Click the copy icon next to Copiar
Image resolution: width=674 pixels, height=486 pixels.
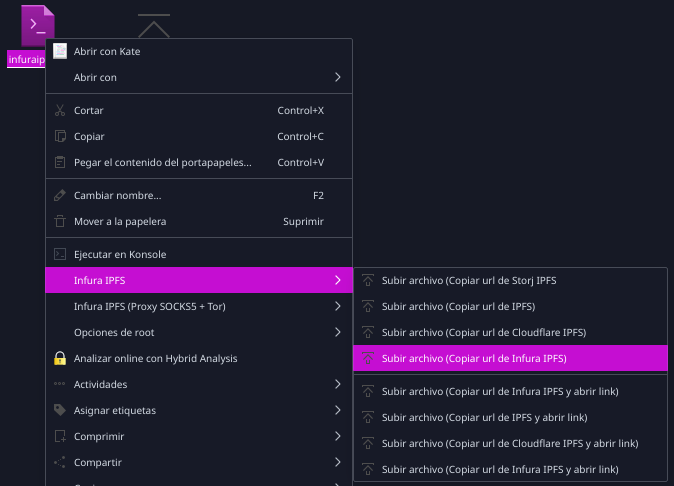pyautogui.click(x=60, y=136)
